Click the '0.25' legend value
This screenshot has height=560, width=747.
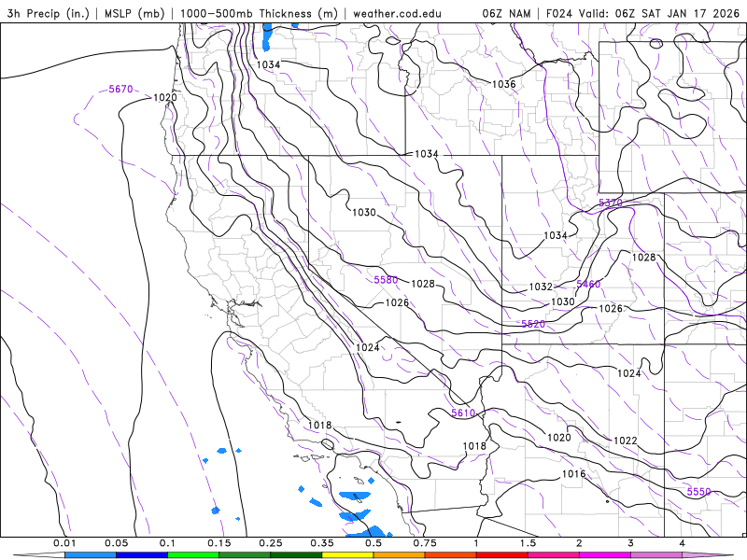271,543
